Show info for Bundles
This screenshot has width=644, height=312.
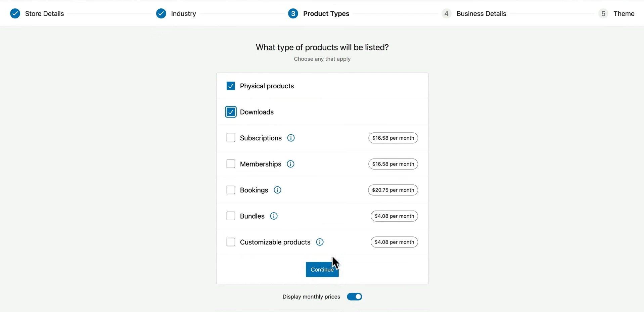(x=274, y=216)
